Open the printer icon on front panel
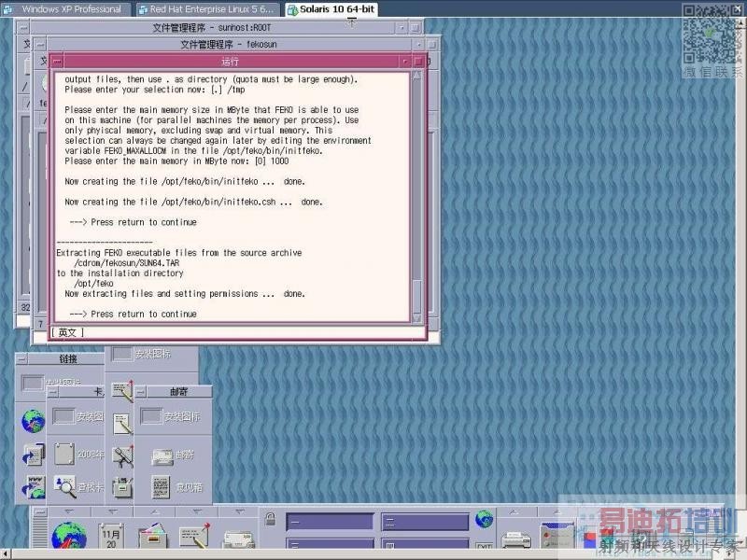This screenshot has width=747, height=560. click(516, 540)
